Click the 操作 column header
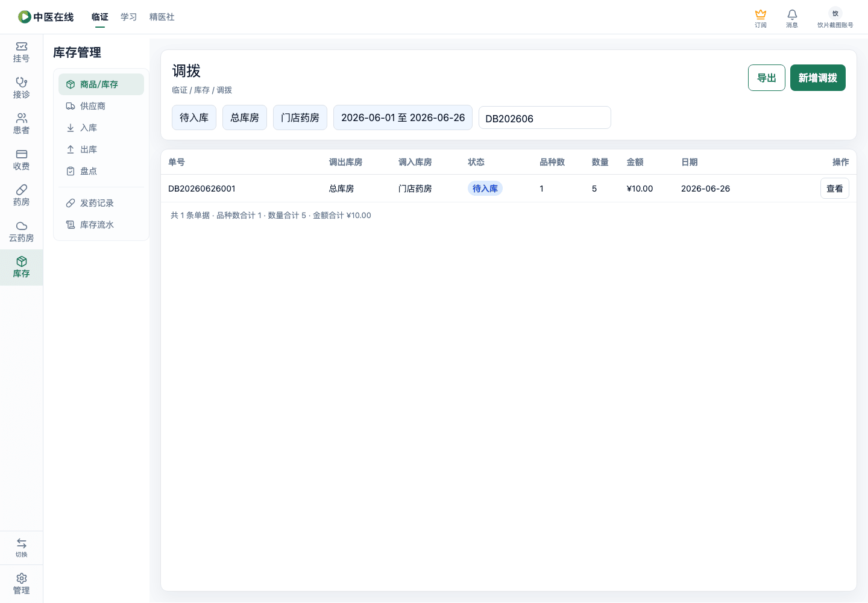868x603 pixels. click(x=841, y=162)
